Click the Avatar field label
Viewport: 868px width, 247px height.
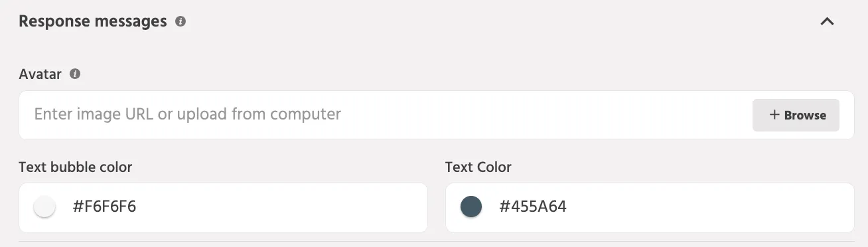[x=40, y=74]
